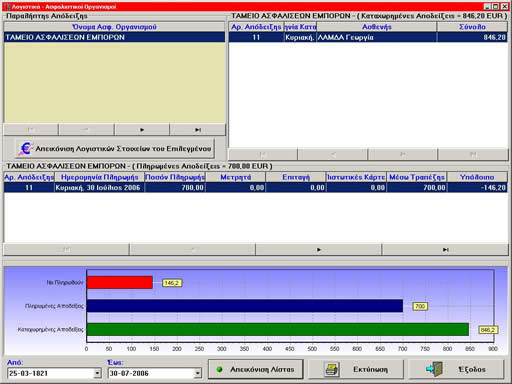512x384 pixels.
Task: Click Υπόλοιπο column header
Action: point(477,177)
